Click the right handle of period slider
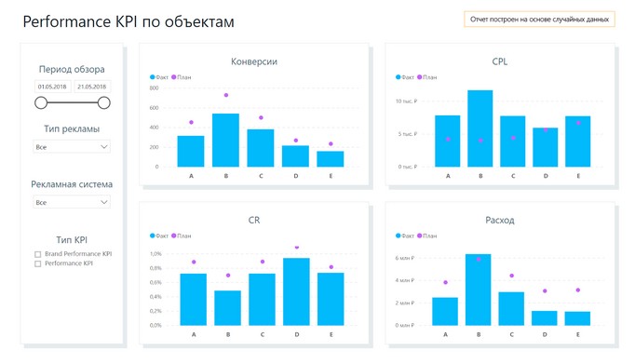The height and width of the screenshot is (364, 635). click(x=104, y=102)
